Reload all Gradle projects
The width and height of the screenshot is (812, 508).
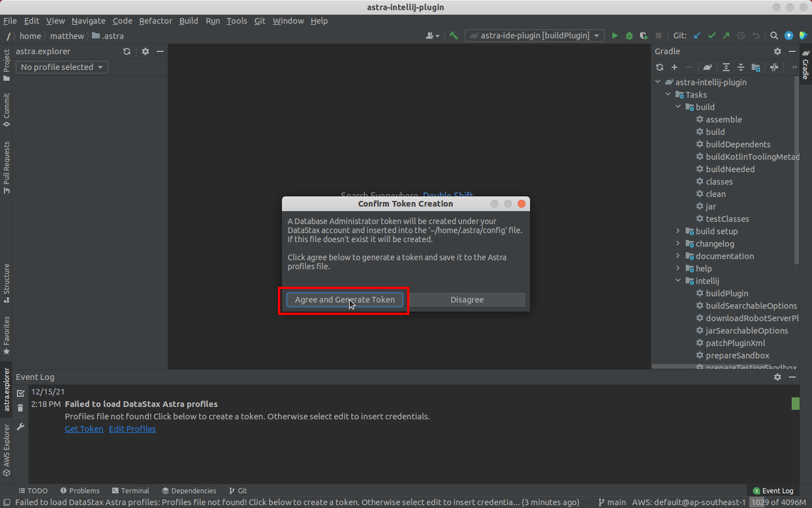point(660,67)
